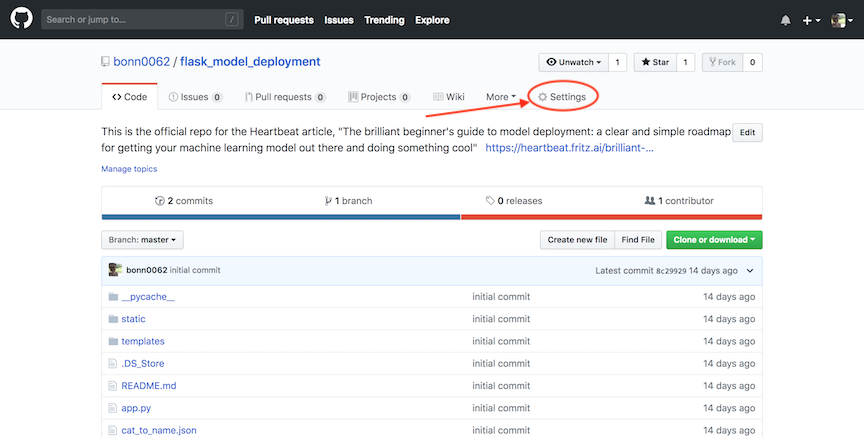Click the Star button
Screen dimensions: 864x437
pos(655,62)
